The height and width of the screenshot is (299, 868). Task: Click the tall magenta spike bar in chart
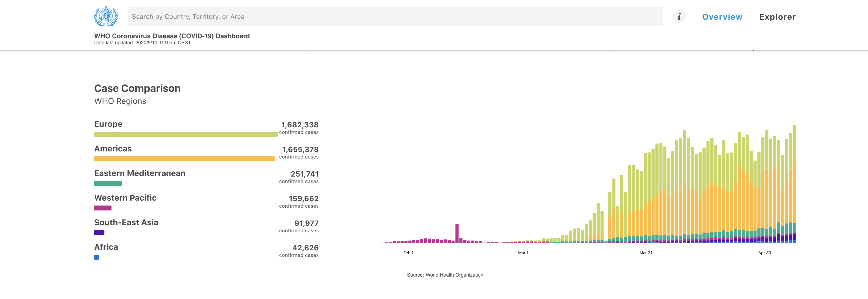(x=457, y=233)
